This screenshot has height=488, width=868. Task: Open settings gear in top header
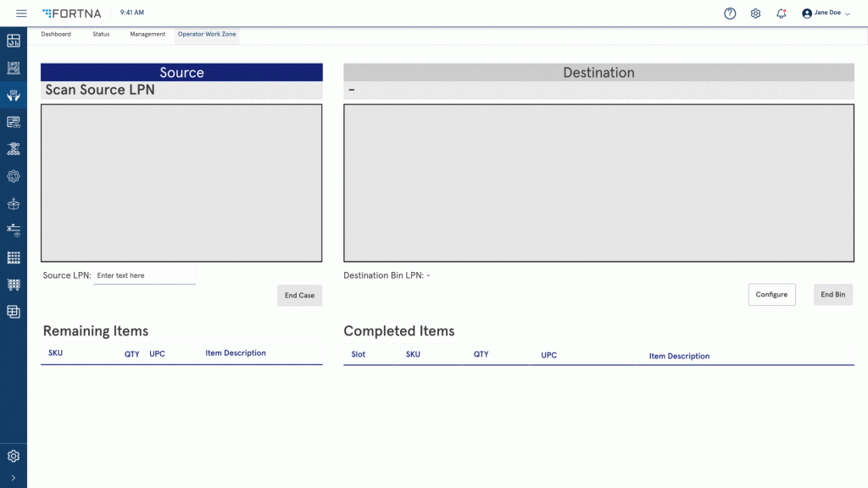coord(755,14)
